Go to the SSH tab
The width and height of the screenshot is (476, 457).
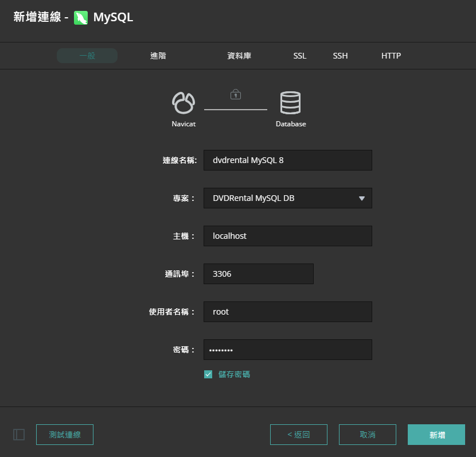340,56
